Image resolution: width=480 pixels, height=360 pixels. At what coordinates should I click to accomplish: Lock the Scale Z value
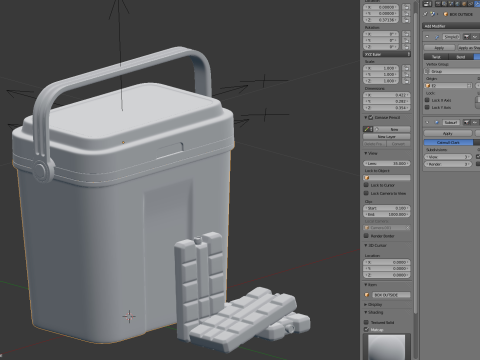coord(406,81)
